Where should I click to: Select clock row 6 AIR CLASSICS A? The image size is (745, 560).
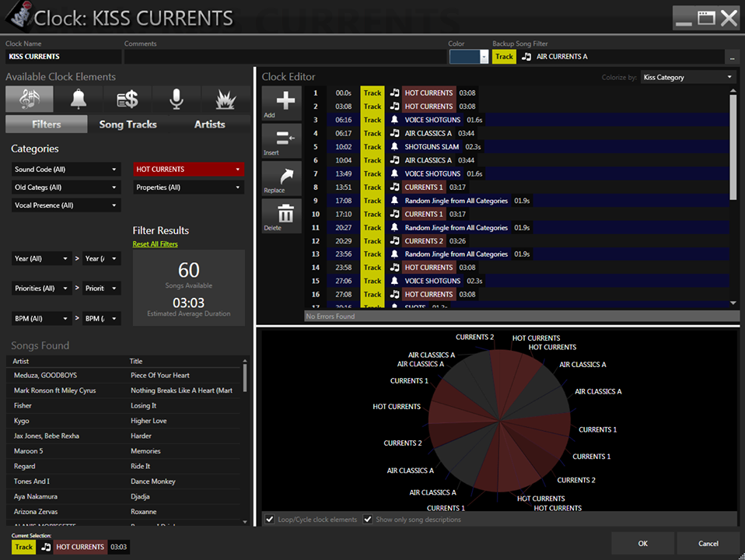click(517, 160)
